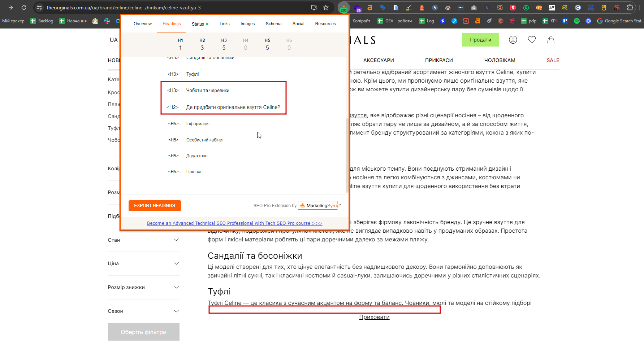Switch to the Links tab

tap(224, 24)
